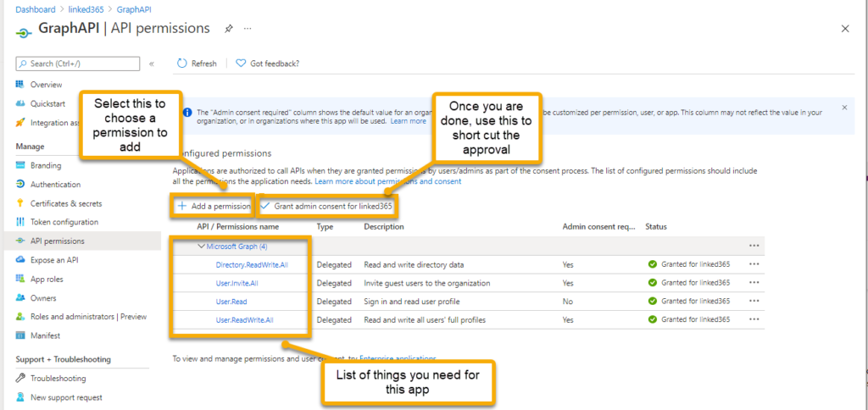Image resolution: width=868 pixels, height=410 pixels.
Task: Open User.Read permission
Action: tap(231, 302)
